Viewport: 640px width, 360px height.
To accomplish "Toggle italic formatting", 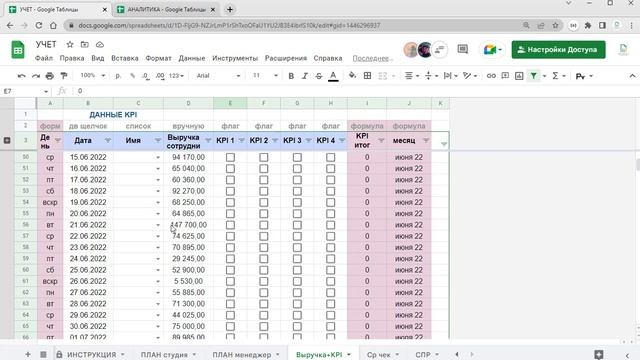I will (305, 76).
